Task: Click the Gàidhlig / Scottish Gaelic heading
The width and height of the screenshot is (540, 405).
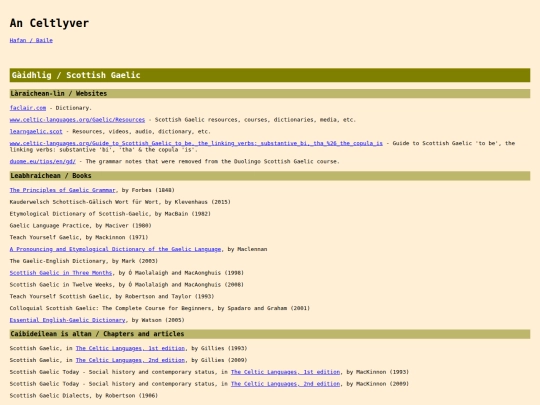Action: (x=270, y=75)
